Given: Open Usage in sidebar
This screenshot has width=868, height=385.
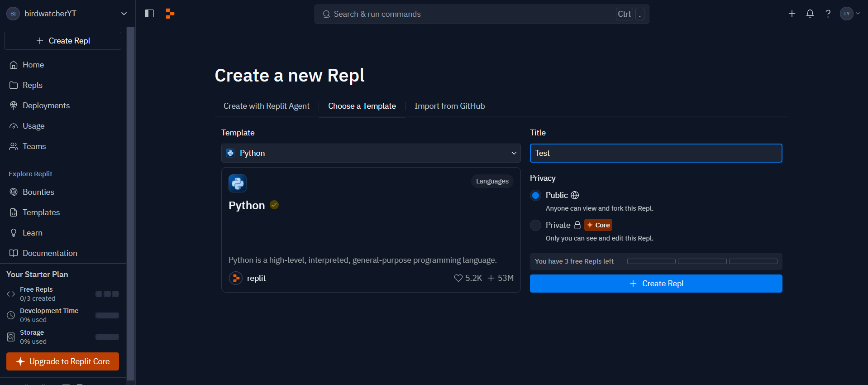Looking at the screenshot, I should coord(63,126).
